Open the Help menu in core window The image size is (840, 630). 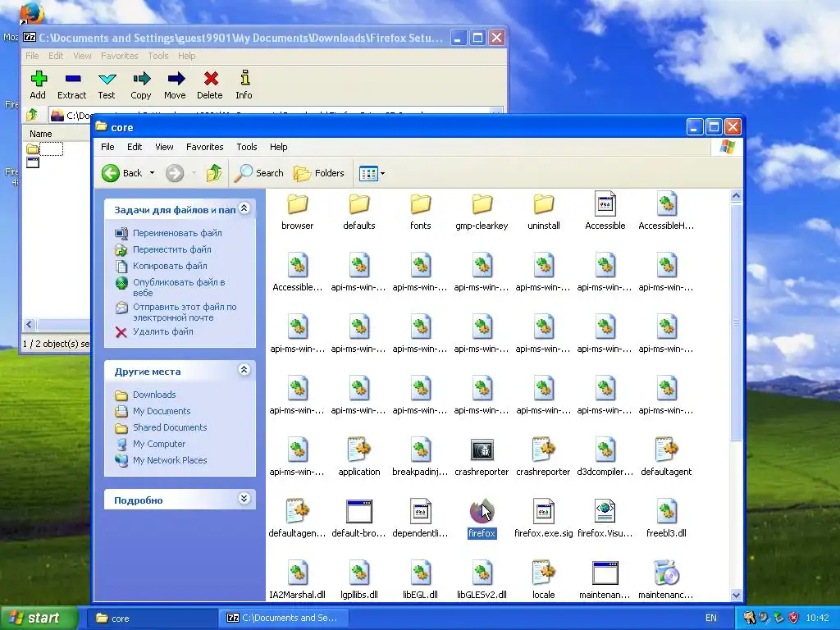pyautogui.click(x=278, y=147)
